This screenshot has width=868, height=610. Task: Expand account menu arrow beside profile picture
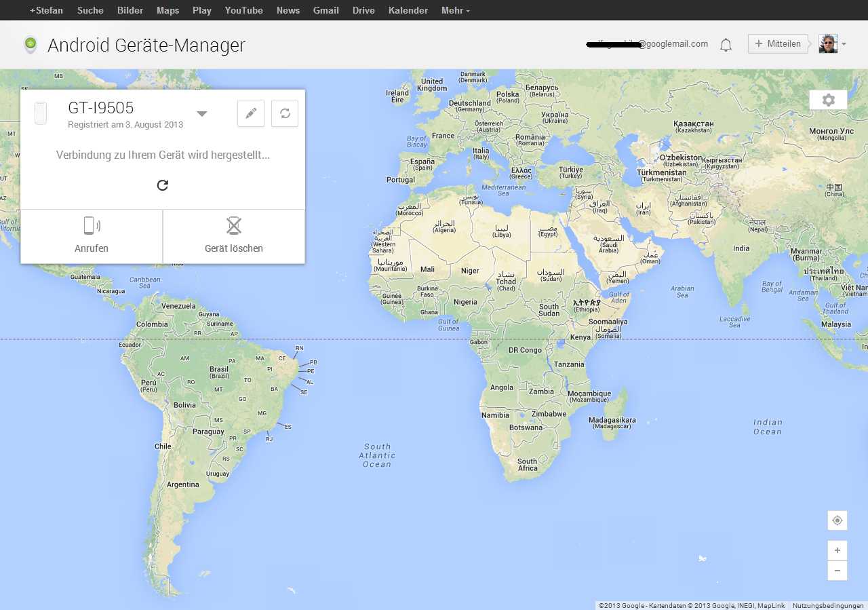pos(844,45)
